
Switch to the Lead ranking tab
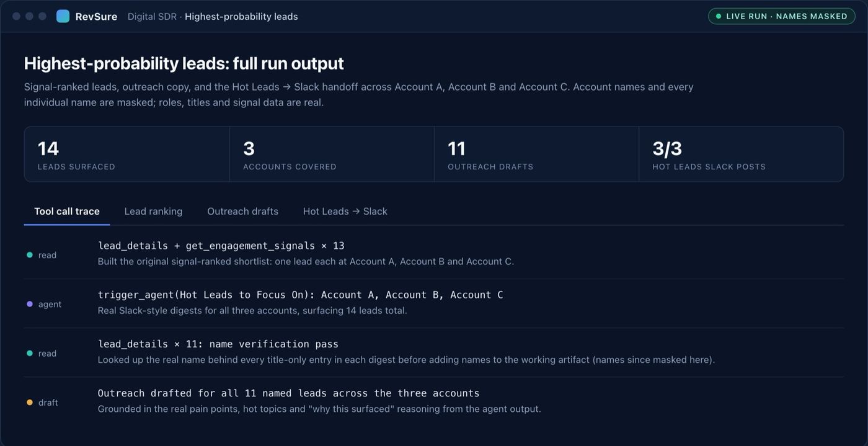(x=153, y=211)
